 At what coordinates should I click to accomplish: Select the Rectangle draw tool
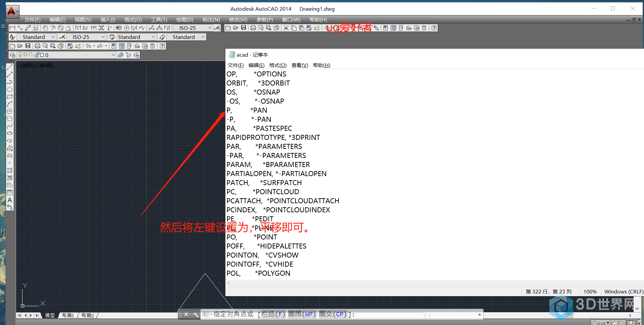click(x=10, y=97)
